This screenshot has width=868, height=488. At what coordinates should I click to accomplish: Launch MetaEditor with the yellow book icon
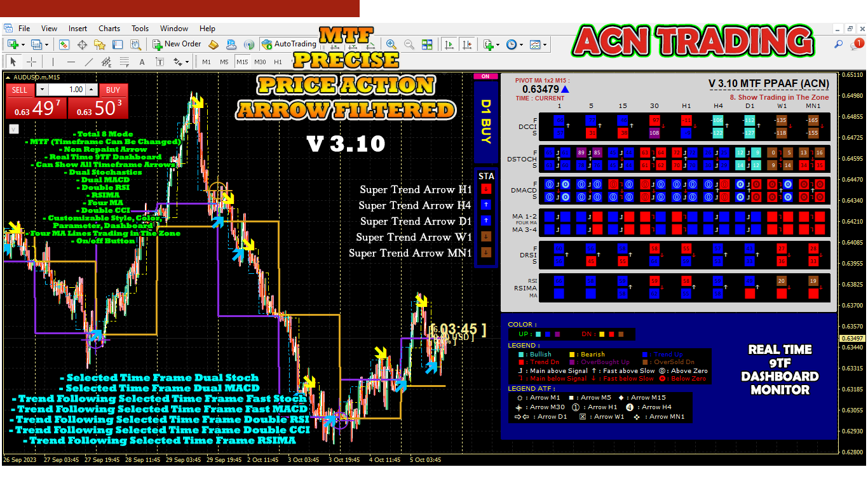pyautogui.click(x=214, y=44)
